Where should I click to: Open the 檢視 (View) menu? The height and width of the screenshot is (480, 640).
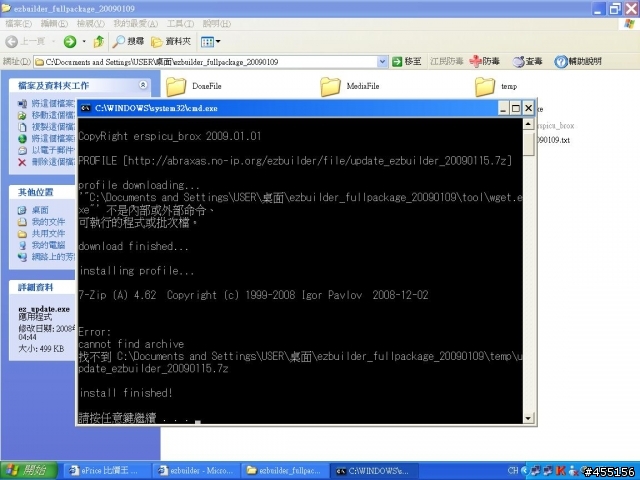click(91, 24)
